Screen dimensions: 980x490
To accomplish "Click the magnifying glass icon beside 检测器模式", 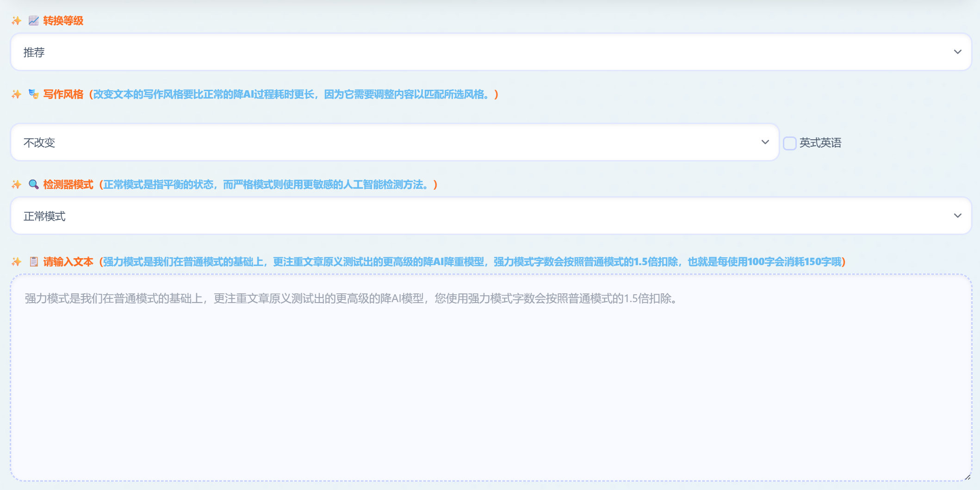I will [33, 185].
